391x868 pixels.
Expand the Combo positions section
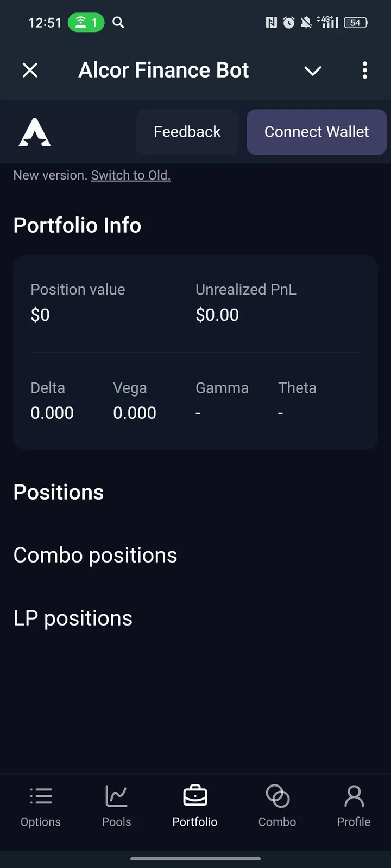tap(95, 555)
